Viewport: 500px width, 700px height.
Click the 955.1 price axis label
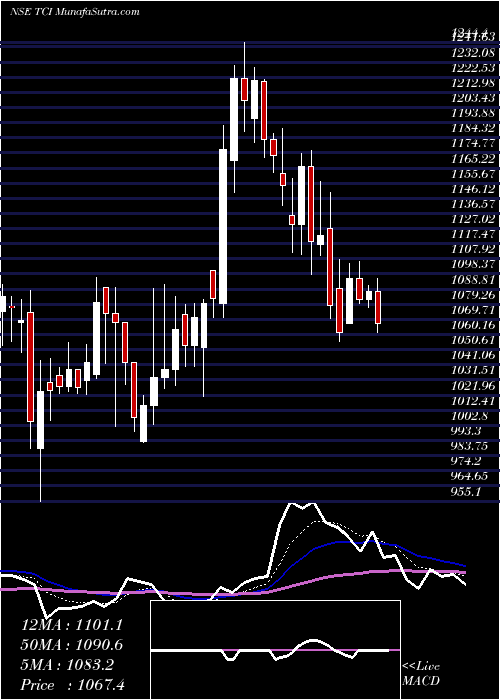467,492
